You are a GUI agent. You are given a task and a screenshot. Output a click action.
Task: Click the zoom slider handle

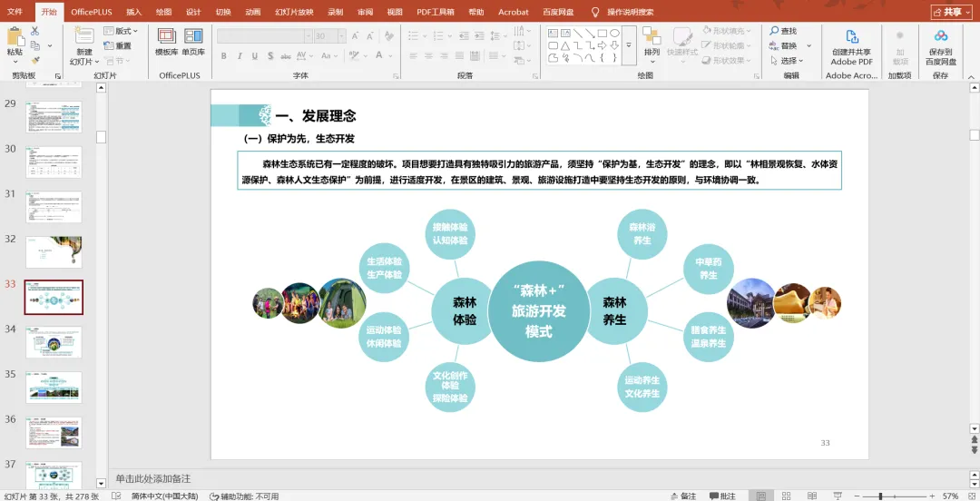(x=880, y=496)
